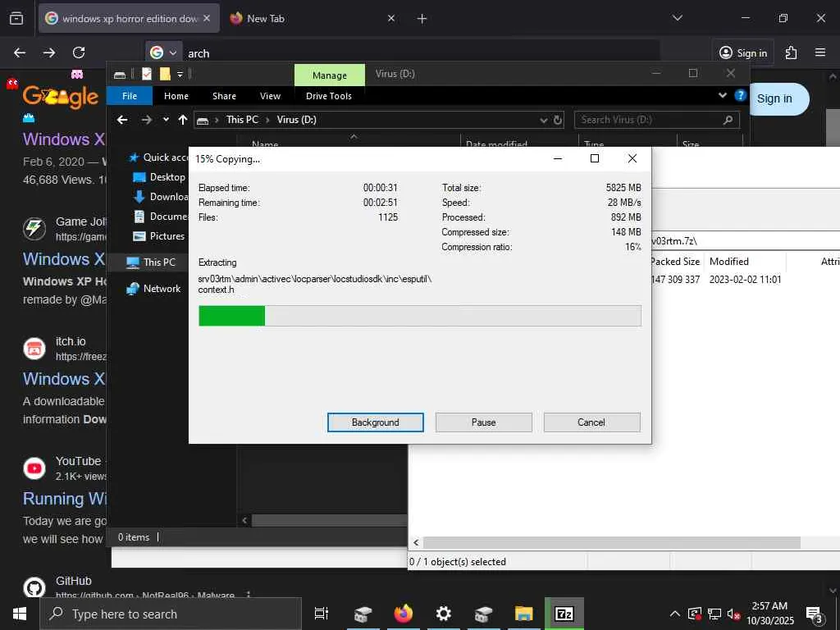
Task: Refresh the Virus (D:) folder
Action: coord(558,120)
